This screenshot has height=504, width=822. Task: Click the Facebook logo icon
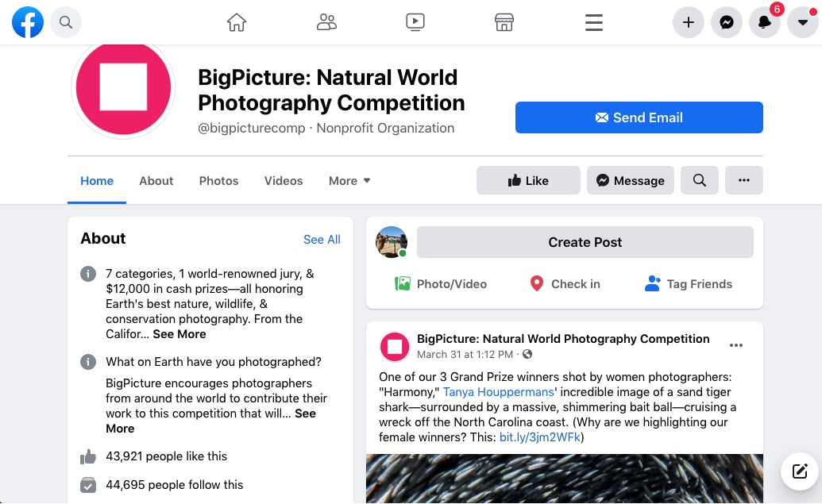click(28, 22)
